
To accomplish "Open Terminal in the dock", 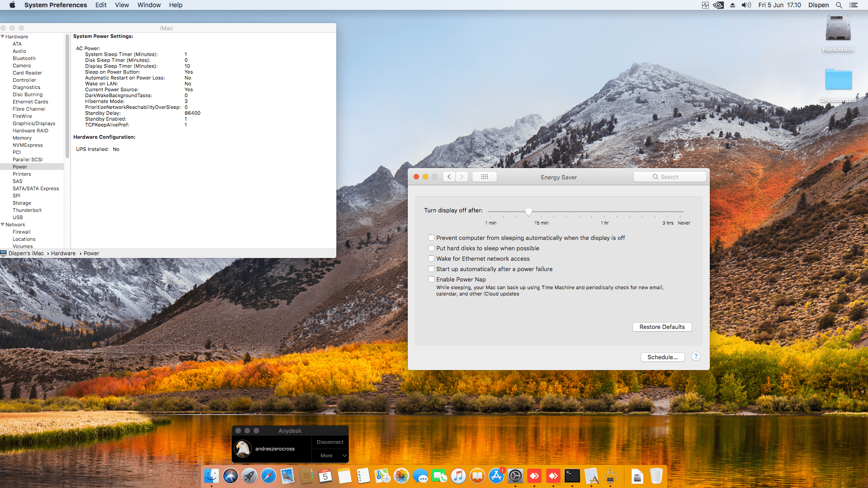I will pos(572,476).
